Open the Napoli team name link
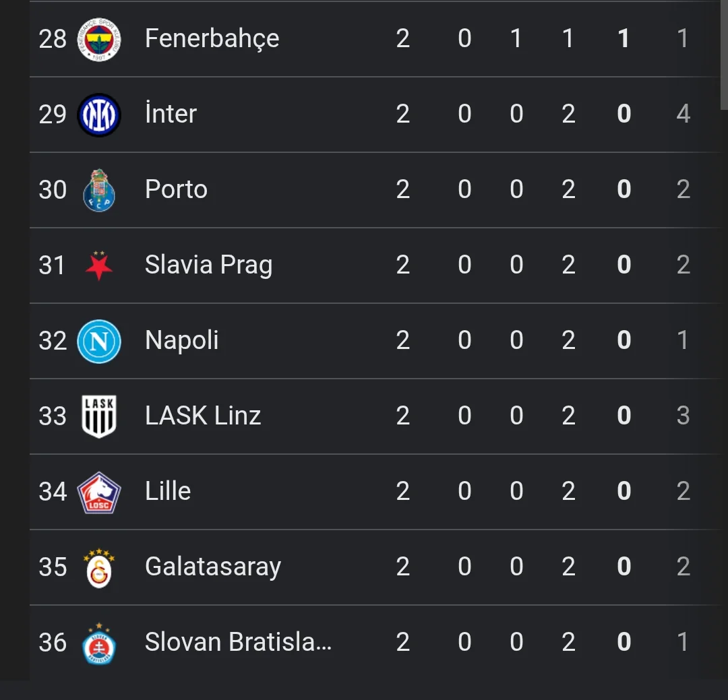 [182, 340]
